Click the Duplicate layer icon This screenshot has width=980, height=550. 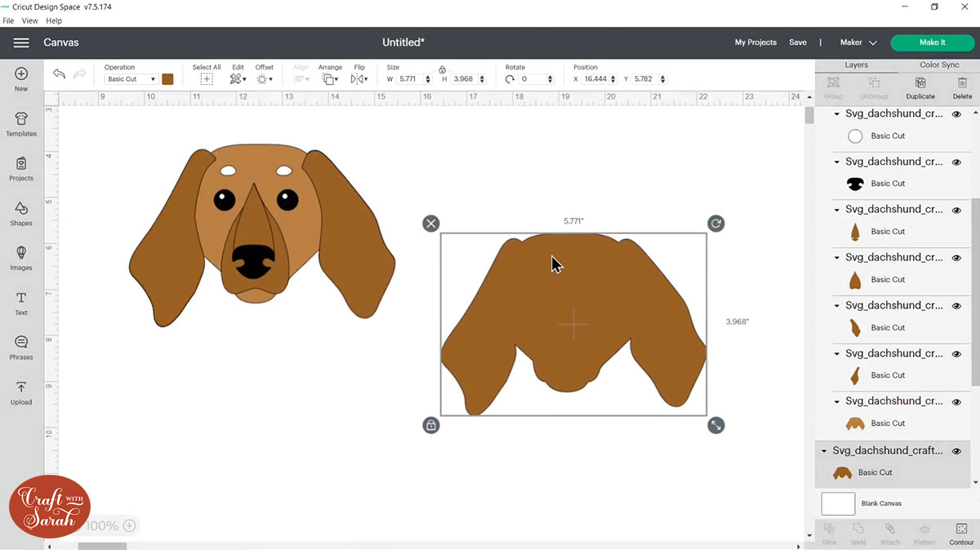coord(920,87)
